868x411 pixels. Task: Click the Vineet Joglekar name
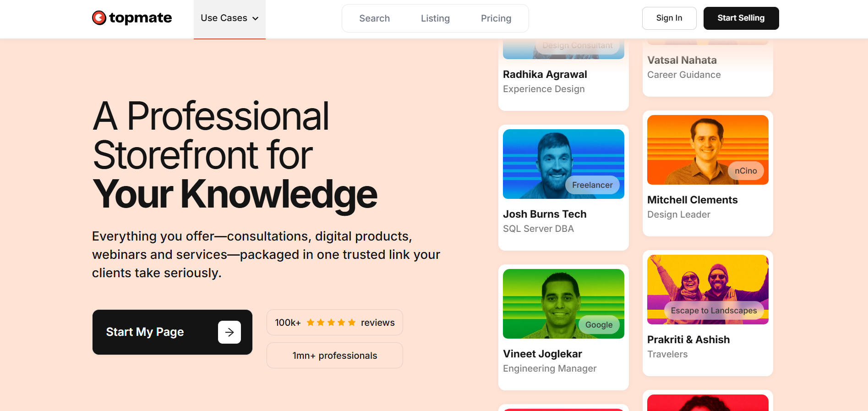click(x=542, y=354)
